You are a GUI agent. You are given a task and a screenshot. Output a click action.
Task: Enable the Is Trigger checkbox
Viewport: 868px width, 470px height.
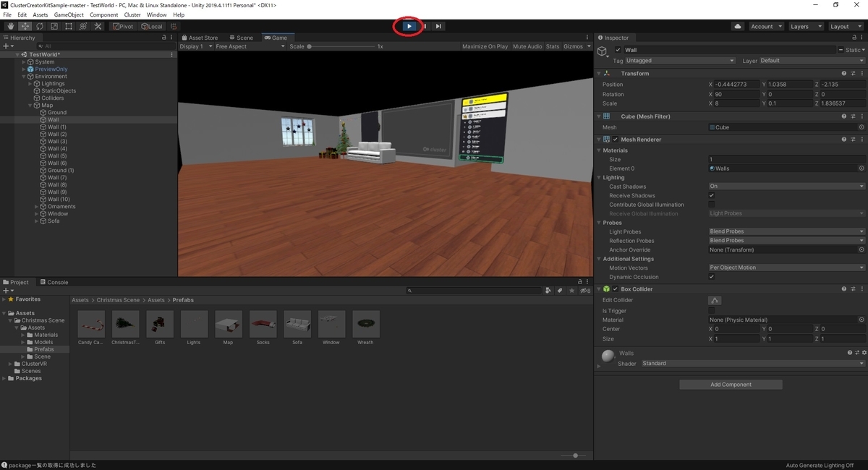tap(712, 310)
